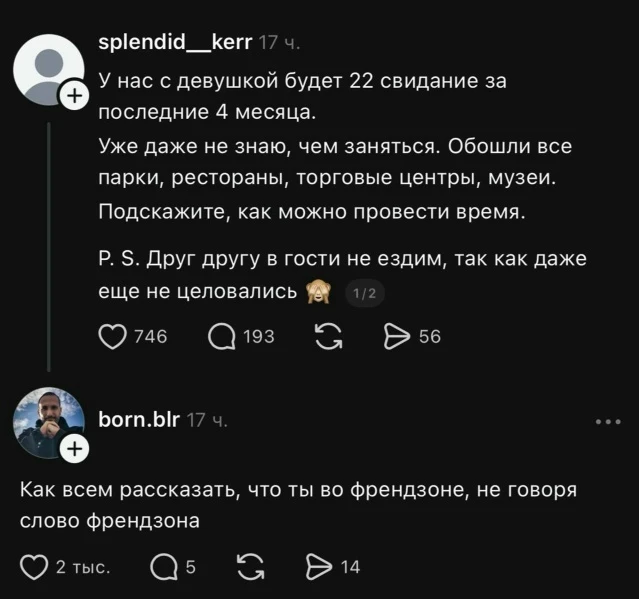
Task: Open comments on the splendid__kerr post
Action: click(222, 337)
